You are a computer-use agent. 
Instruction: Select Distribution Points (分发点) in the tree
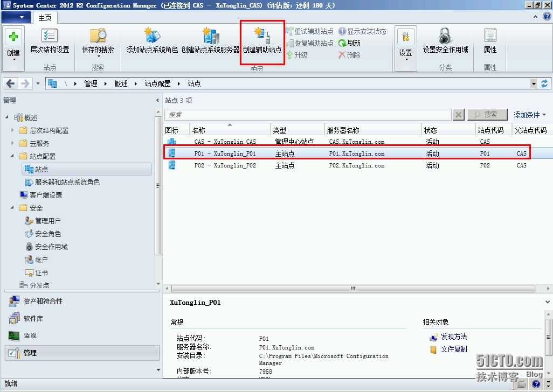tap(34, 285)
